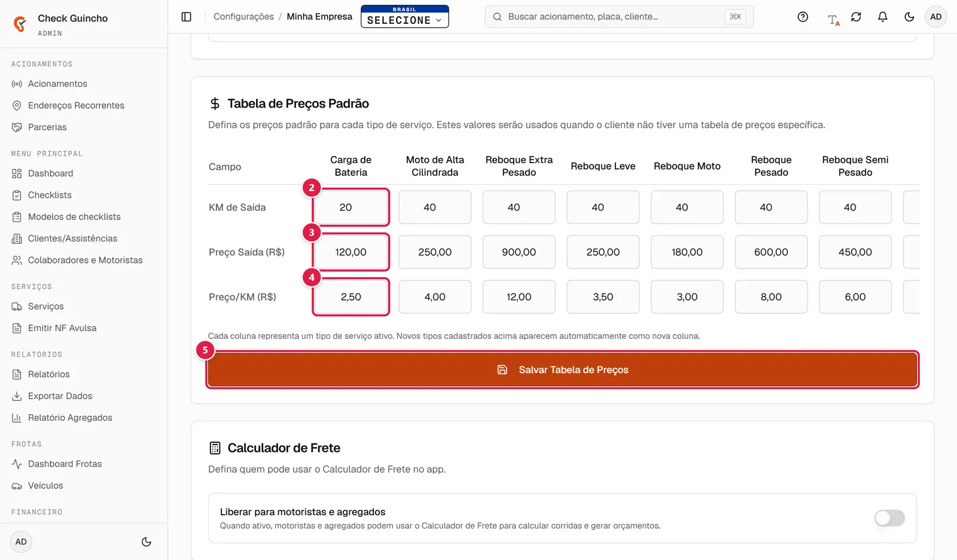Edit Preço/KM for Moto de Alta Cilindrada
The image size is (957, 560).
435,297
